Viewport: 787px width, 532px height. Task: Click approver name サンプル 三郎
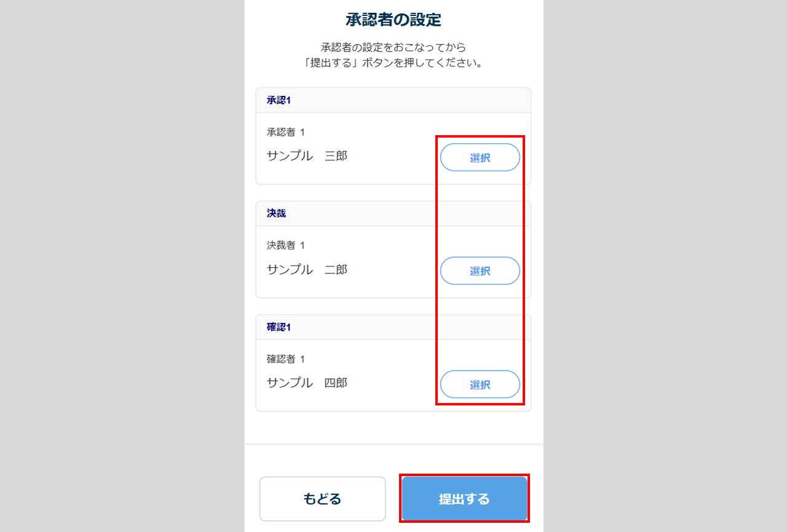(x=307, y=156)
